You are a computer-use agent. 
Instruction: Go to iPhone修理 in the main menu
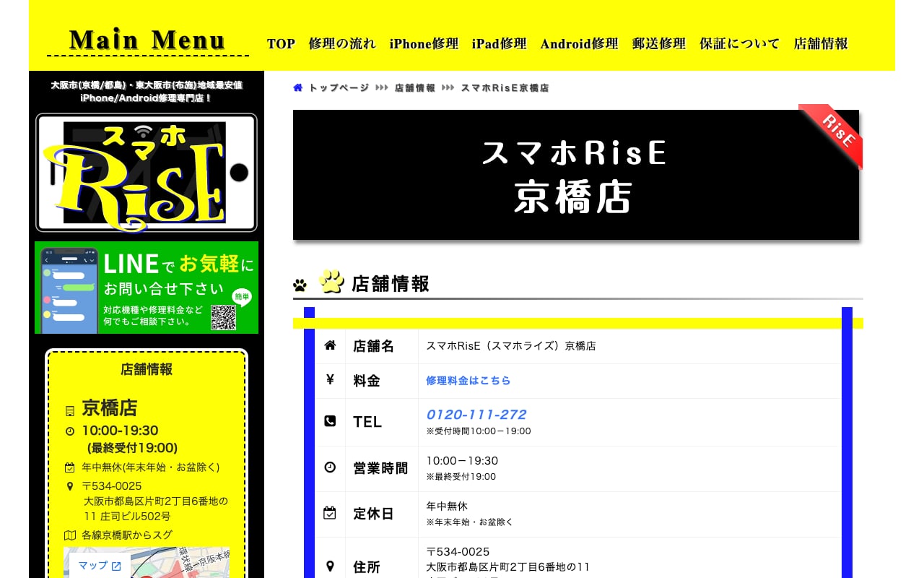pos(424,43)
